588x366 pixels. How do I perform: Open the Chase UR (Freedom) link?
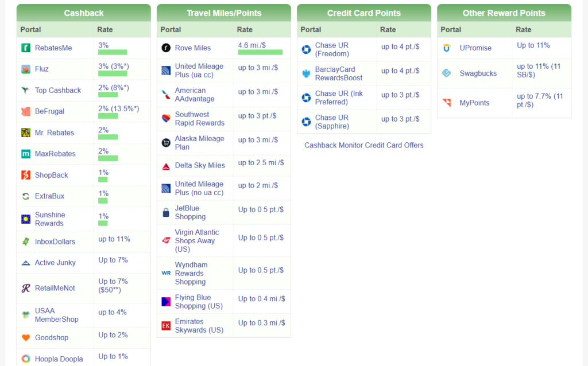click(x=332, y=49)
